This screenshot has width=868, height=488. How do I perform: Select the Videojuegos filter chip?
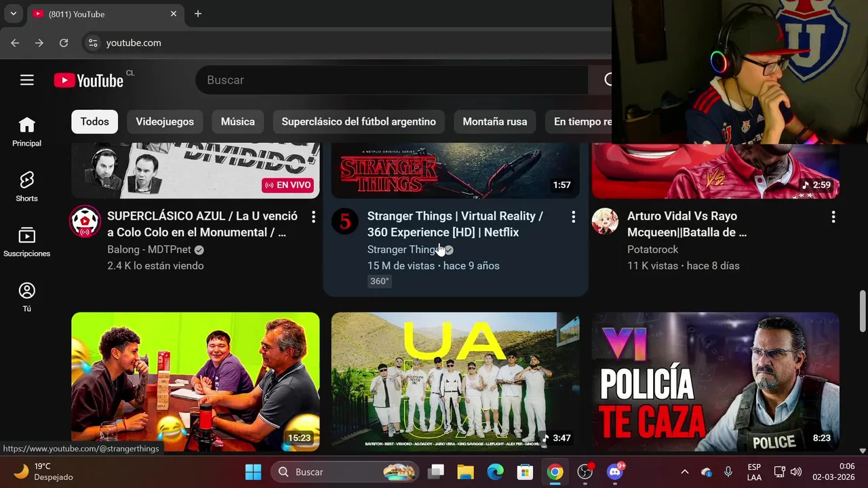pyautogui.click(x=165, y=122)
